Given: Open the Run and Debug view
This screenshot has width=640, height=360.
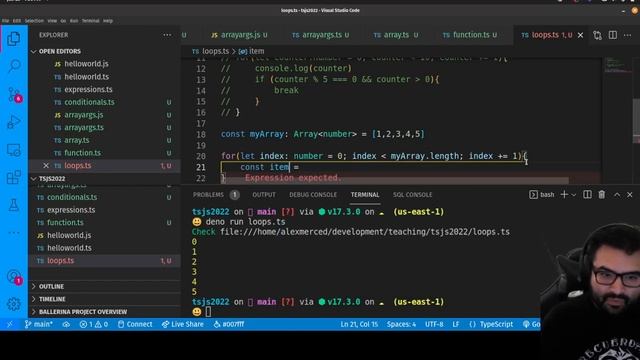Looking at the screenshot, I should tap(14, 122).
